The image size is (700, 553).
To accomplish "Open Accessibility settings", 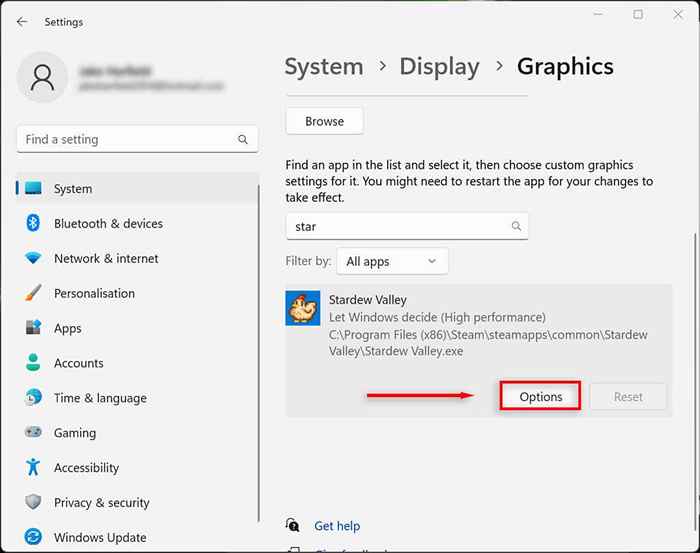I will (x=87, y=468).
